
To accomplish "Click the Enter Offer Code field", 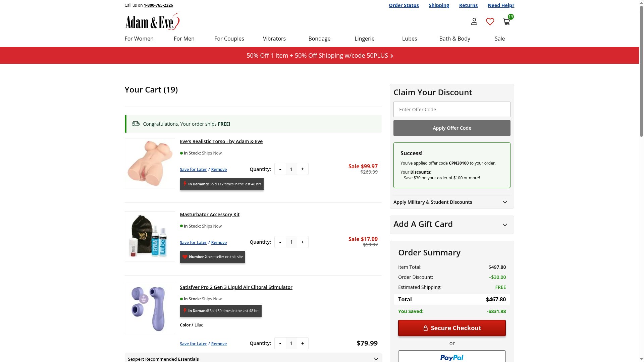I will tap(451, 110).
